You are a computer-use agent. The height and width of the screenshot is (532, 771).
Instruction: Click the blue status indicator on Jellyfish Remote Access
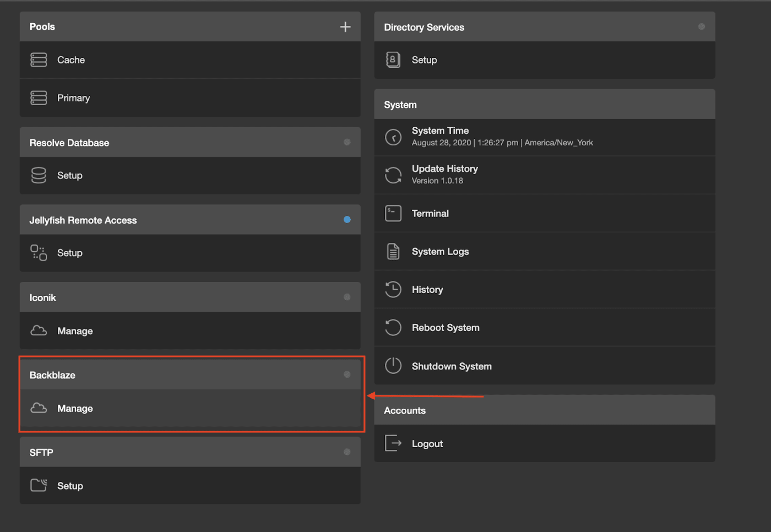click(x=348, y=219)
